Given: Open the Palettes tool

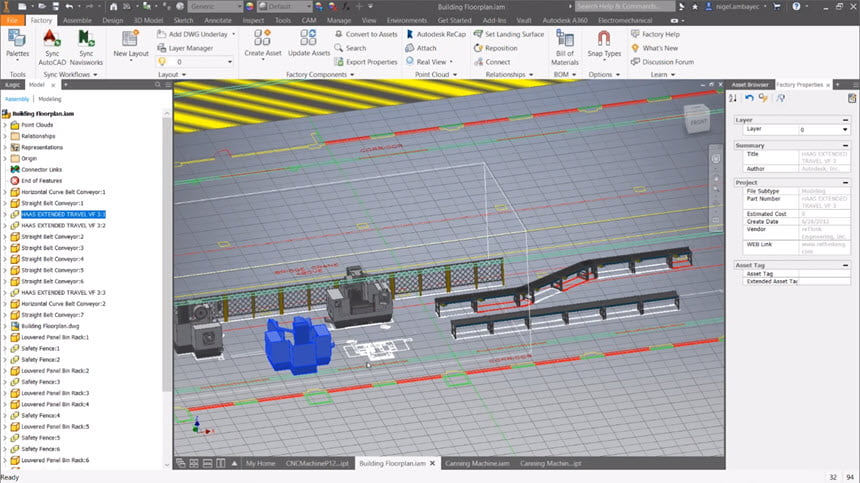Looking at the screenshot, I should [17, 44].
